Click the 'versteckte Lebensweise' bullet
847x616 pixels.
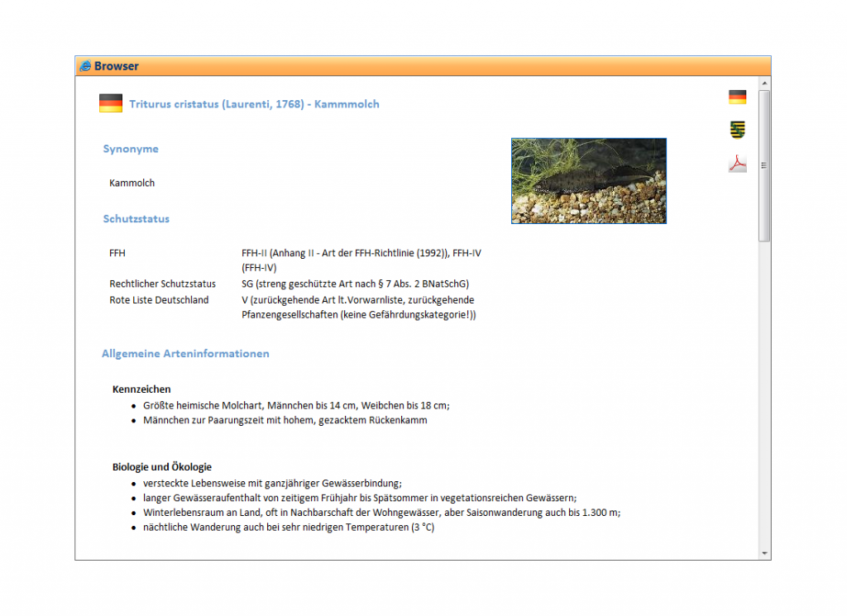(x=273, y=483)
